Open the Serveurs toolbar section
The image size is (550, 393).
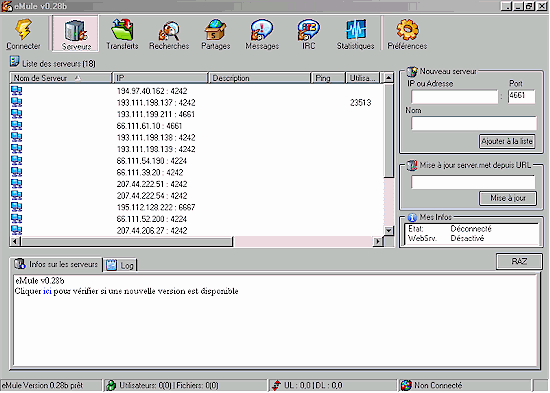76,34
